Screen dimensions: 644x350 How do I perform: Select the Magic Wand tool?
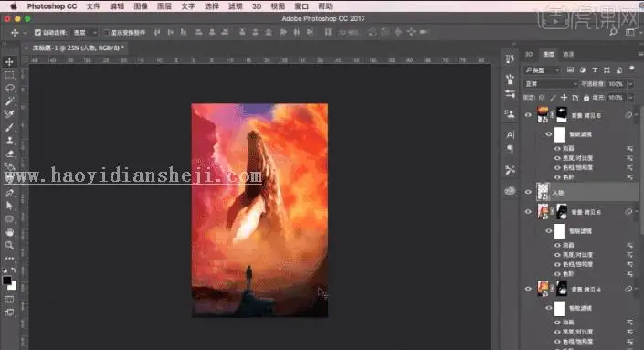(x=9, y=101)
